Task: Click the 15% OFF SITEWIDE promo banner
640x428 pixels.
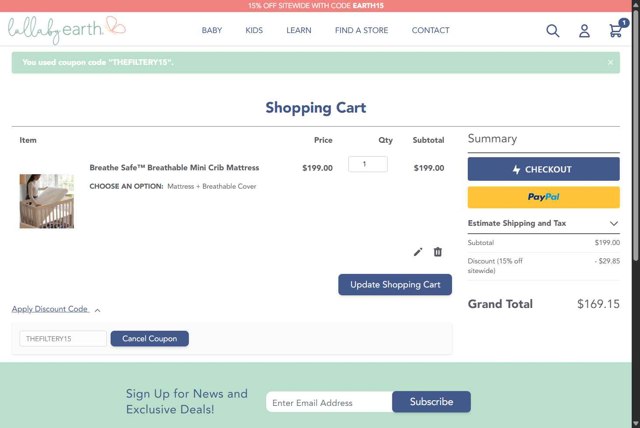Action: [x=316, y=6]
